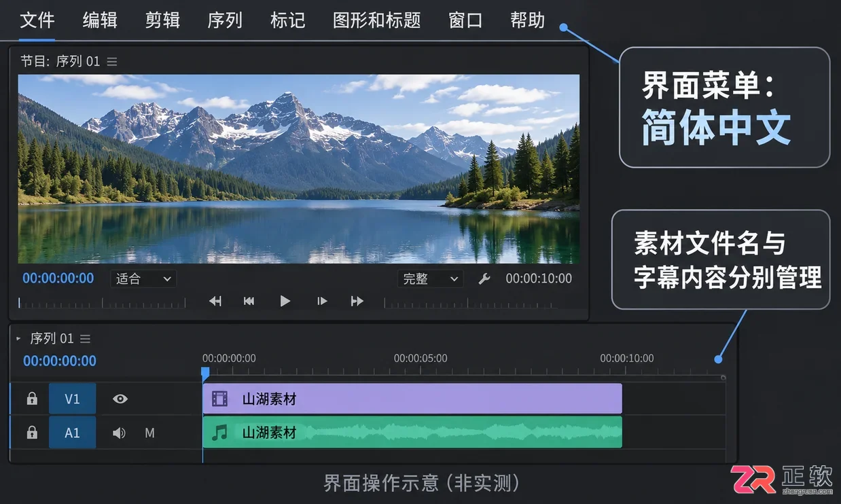Viewport: 841px width, 504px height.
Task: Open the 图形和标题 menu
Action: (x=377, y=20)
